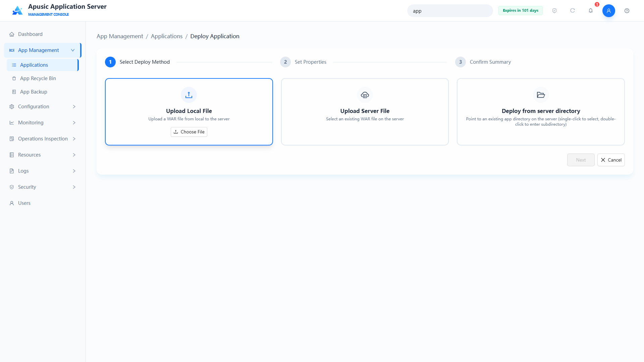Viewport: 644px width, 362px height.
Task: Click the refresh icon in header
Action: (573, 11)
